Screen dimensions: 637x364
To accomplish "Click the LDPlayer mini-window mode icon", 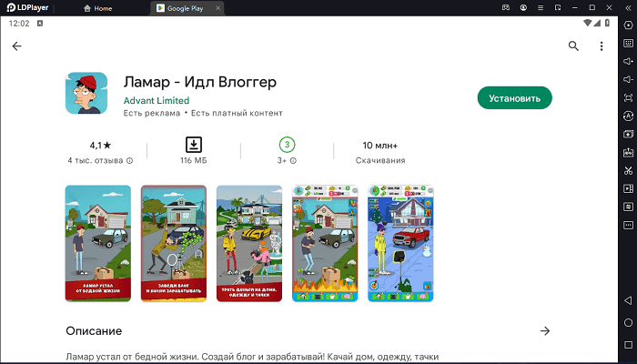I will (558, 7).
